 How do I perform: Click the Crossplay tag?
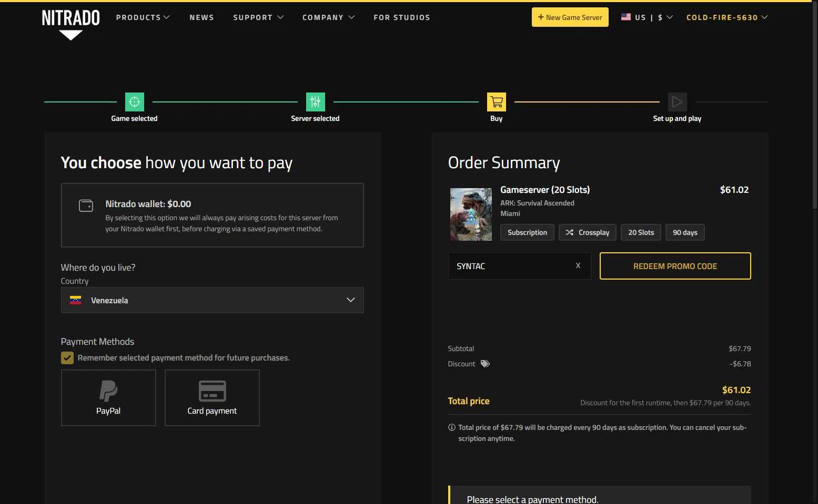(x=587, y=232)
